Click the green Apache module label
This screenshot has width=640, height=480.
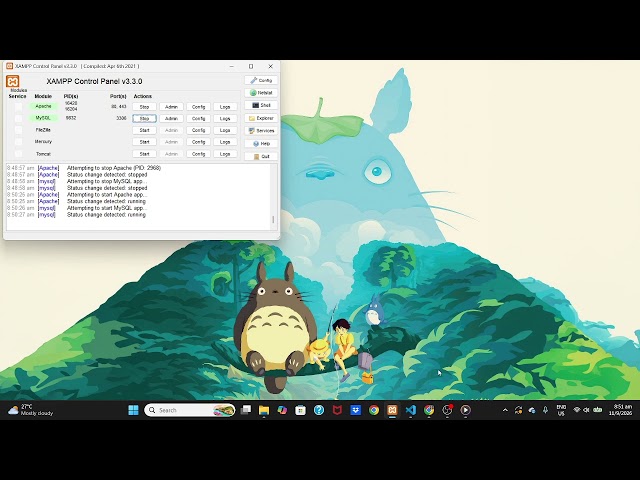pos(43,106)
